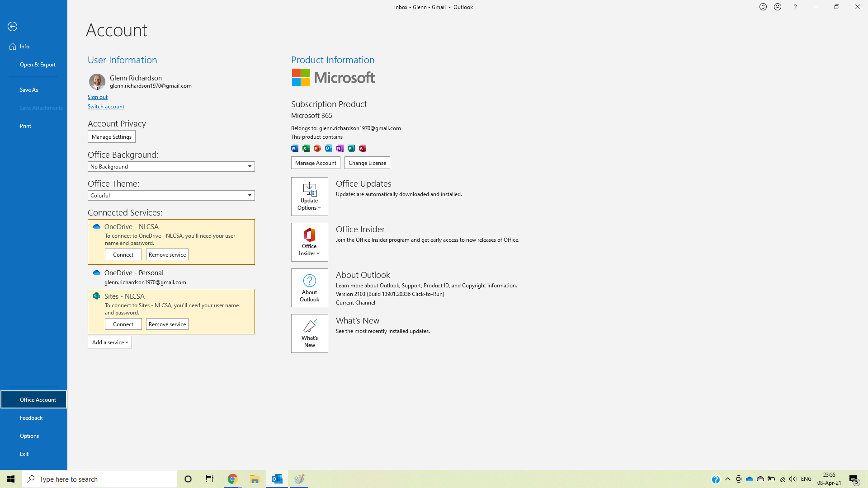Open the Action Center notifications

coord(854,479)
